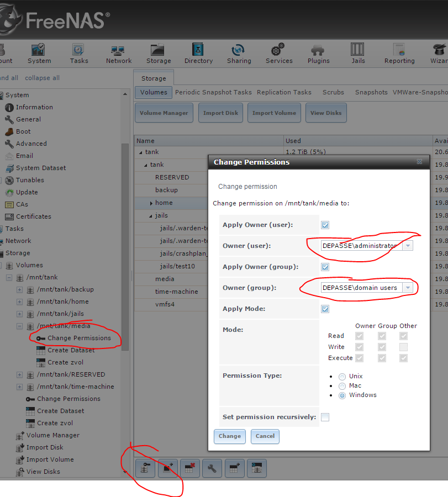This screenshot has height=497, width=448.
Task: Click the Owner (user) input field
Action: pyautogui.click(x=362, y=246)
